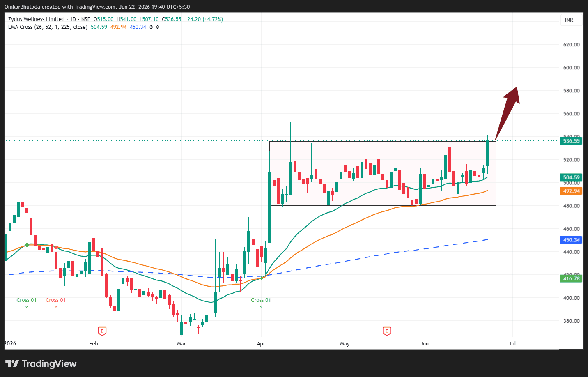Image resolution: width=588 pixels, height=377 pixels.
Task: Click the green 416.78 price label
Action: [x=571, y=278]
